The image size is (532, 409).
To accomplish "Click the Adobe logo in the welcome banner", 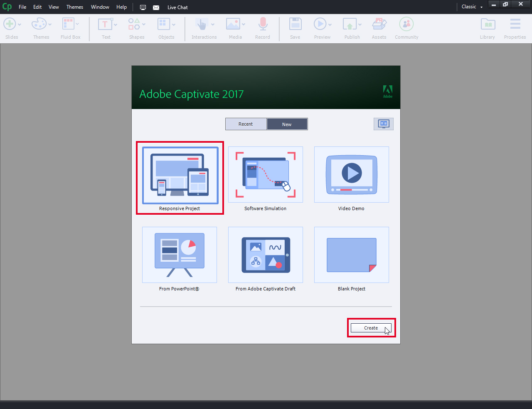I will (388, 92).
